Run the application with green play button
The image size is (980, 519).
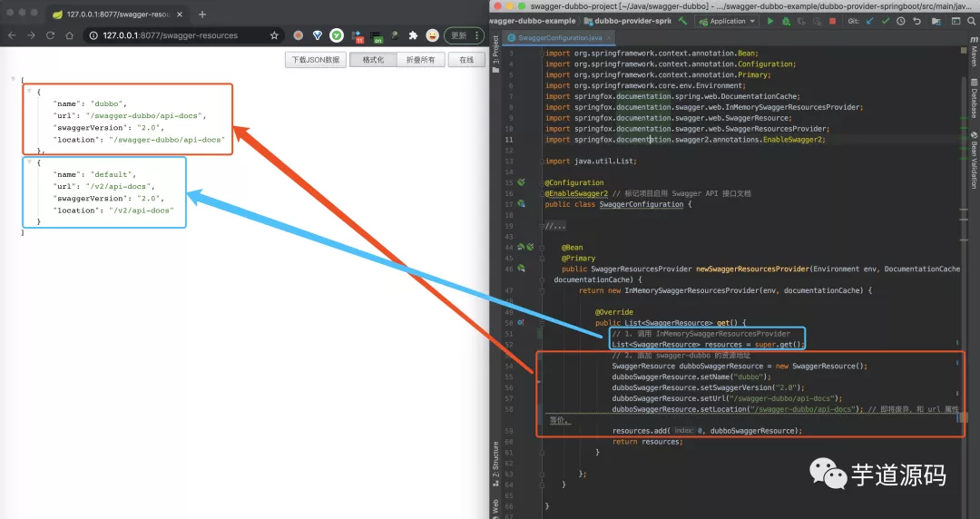coord(770,21)
